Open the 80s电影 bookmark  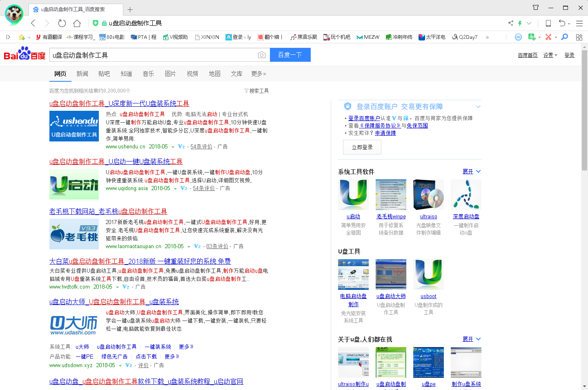(x=112, y=37)
